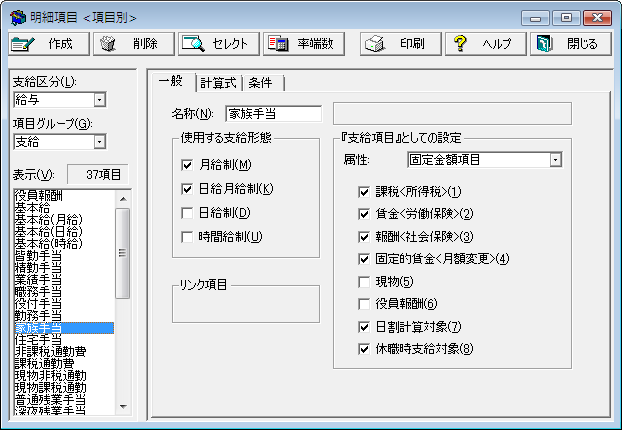
Task: Click the 名称 name input field
Action: point(272,113)
